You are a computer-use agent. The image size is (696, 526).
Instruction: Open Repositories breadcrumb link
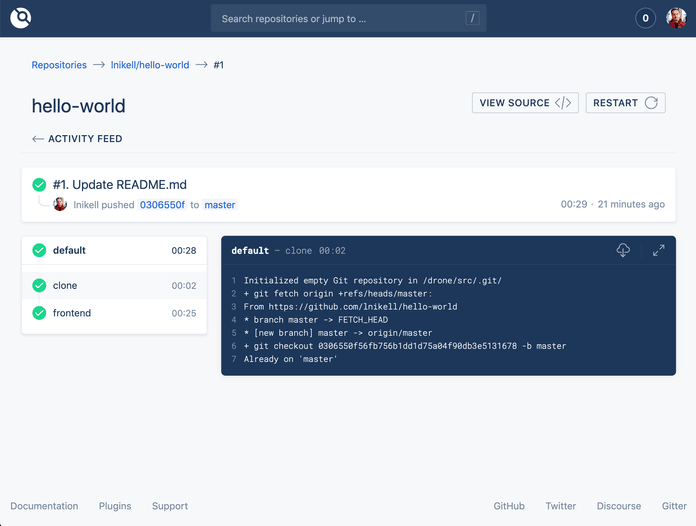[x=59, y=65]
